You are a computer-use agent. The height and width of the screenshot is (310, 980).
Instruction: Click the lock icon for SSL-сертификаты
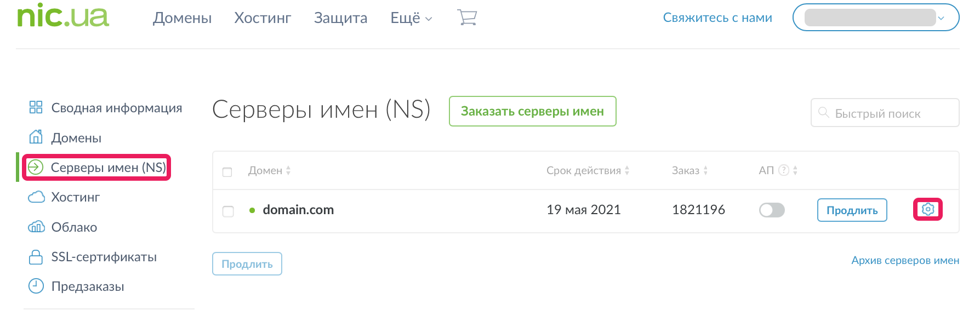click(36, 257)
